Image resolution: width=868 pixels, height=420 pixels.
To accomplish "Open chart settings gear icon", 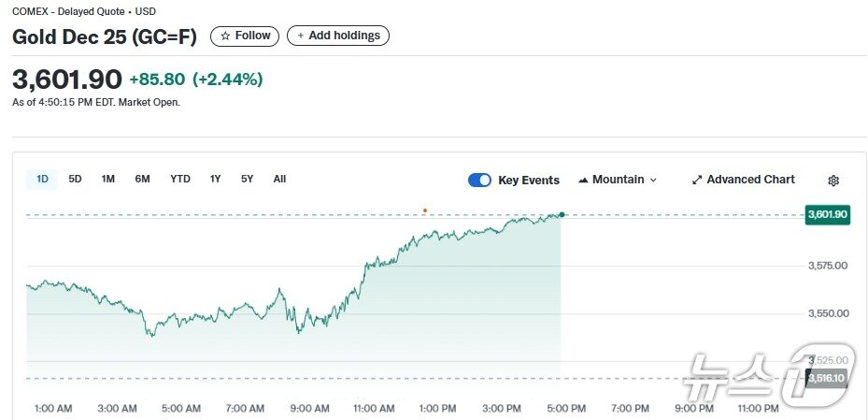I will (833, 181).
